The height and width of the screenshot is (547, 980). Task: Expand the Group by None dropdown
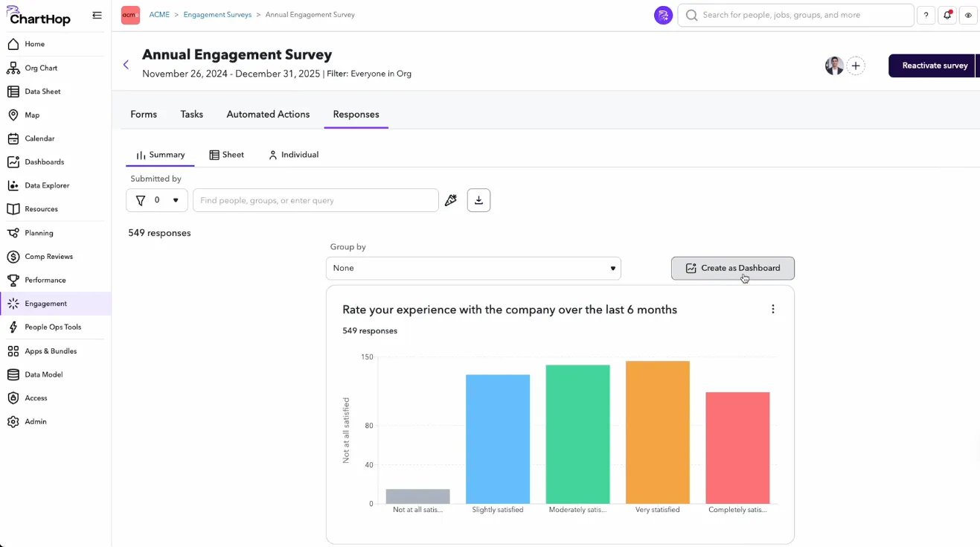click(473, 268)
